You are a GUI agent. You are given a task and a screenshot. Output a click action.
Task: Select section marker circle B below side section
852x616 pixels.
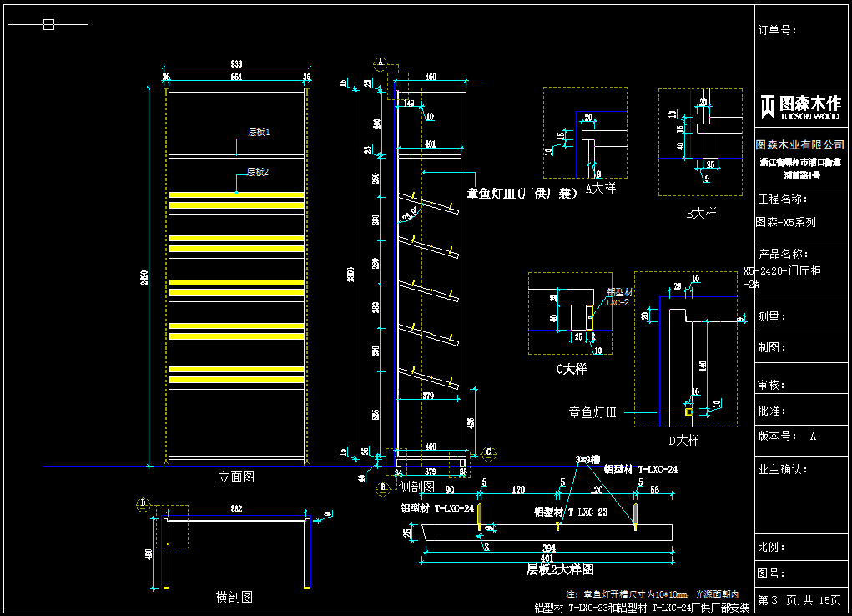383,486
